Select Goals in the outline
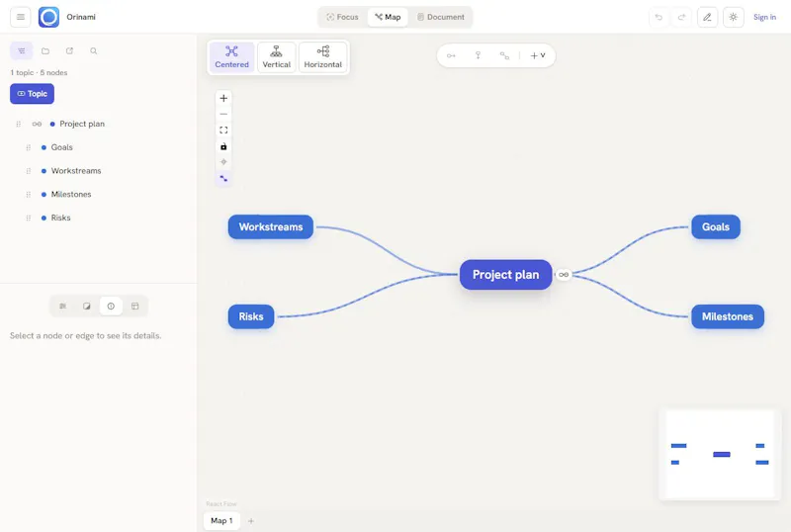The height and width of the screenshot is (532, 791). pos(62,147)
